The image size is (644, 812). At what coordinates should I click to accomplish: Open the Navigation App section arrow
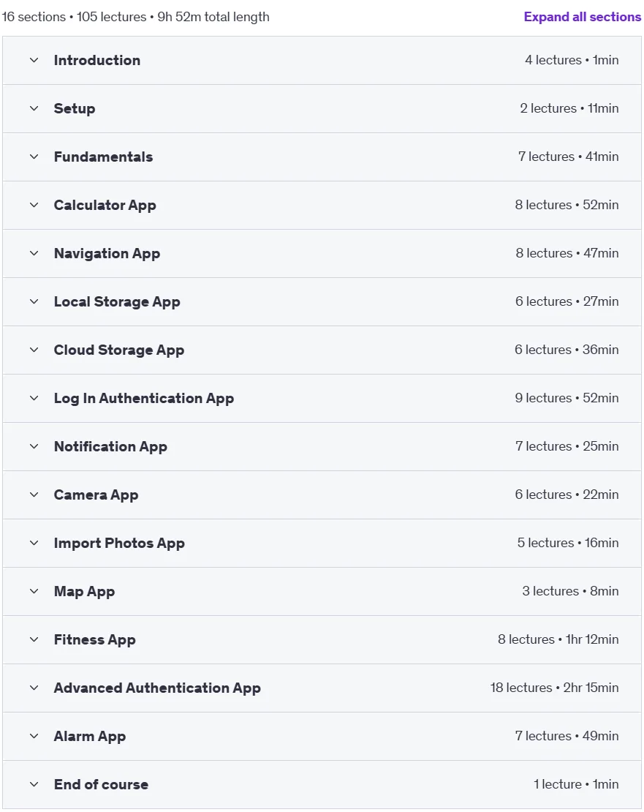tap(34, 253)
